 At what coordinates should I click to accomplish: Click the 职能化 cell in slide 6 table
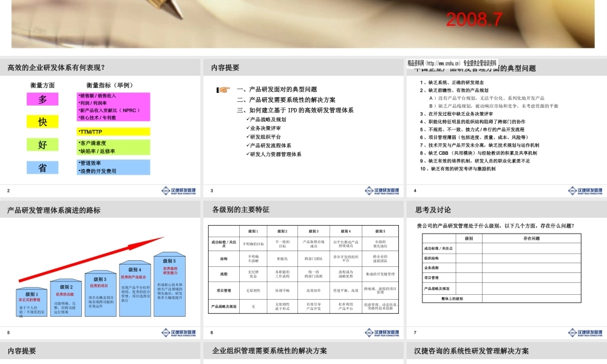coord(283,259)
